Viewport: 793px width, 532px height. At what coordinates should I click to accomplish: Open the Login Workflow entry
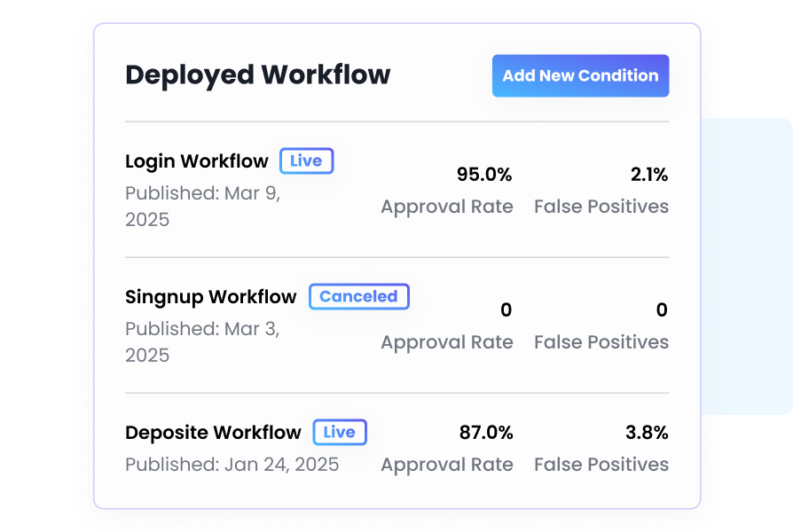click(196, 161)
